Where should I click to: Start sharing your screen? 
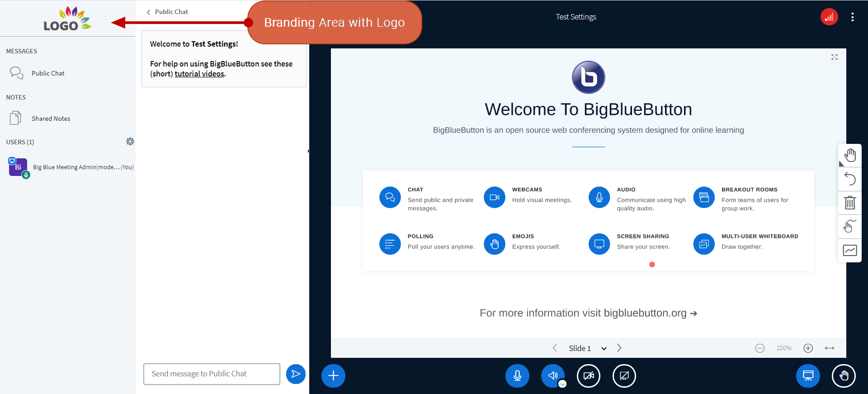pyautogui.click(x=624, y=376)
